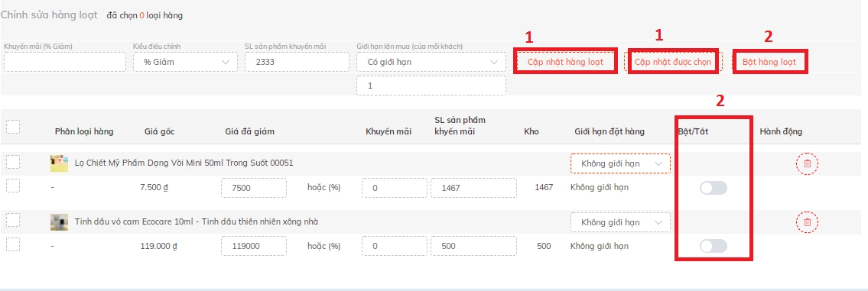Open thumbnail of Lọ Chiết Mỹ Phẩm product
This screenshot has height=291, width=868.
tap(59, 163)
